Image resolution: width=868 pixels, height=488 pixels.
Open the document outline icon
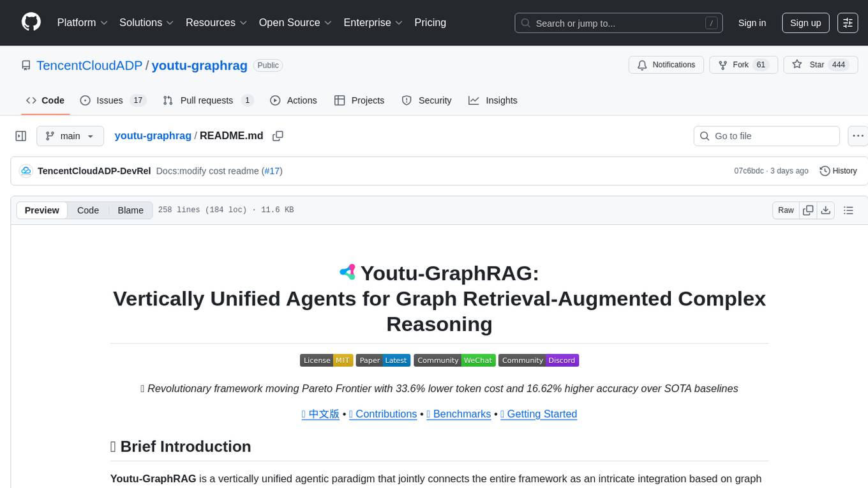point(848,210)
